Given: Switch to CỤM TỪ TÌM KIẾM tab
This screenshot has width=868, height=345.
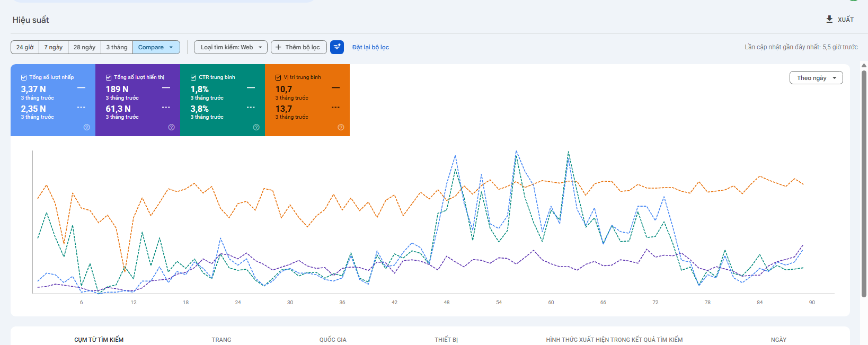Looking at the screenshot, I should (x=99, y=340).
